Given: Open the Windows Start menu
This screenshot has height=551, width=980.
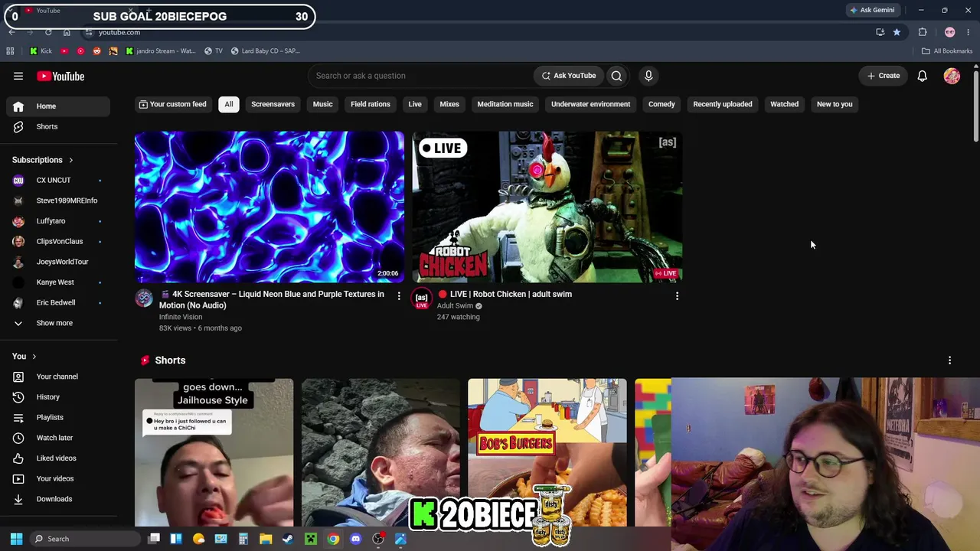Looking at the screenshot, I should (x=16, y=539).
